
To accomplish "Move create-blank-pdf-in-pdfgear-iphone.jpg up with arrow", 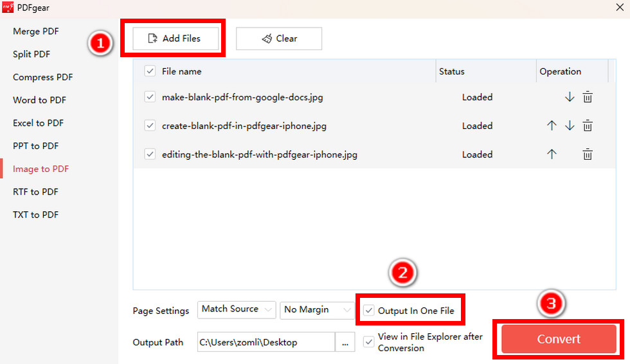I will pos(552,126).
